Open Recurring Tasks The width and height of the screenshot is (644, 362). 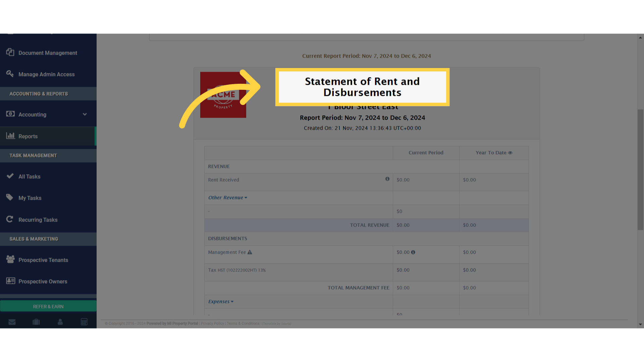48,220
